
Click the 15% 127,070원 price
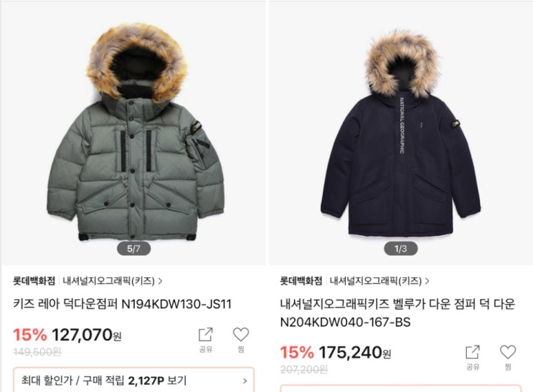tap(67, 335)
